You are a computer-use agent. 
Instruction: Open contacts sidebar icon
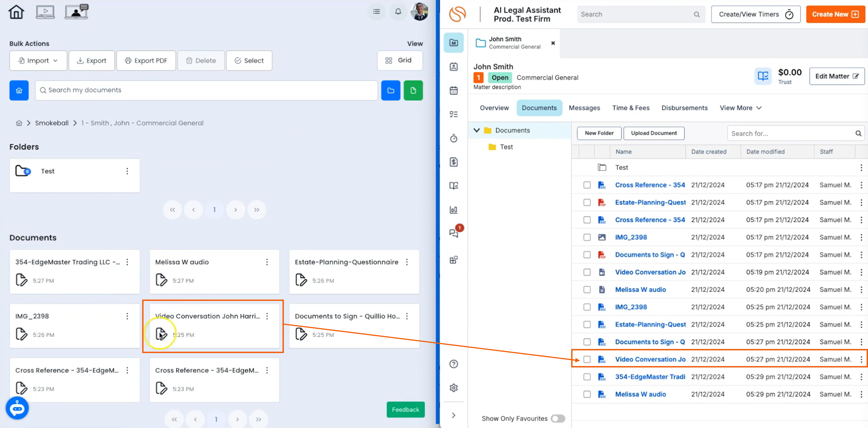coord(454,67)
